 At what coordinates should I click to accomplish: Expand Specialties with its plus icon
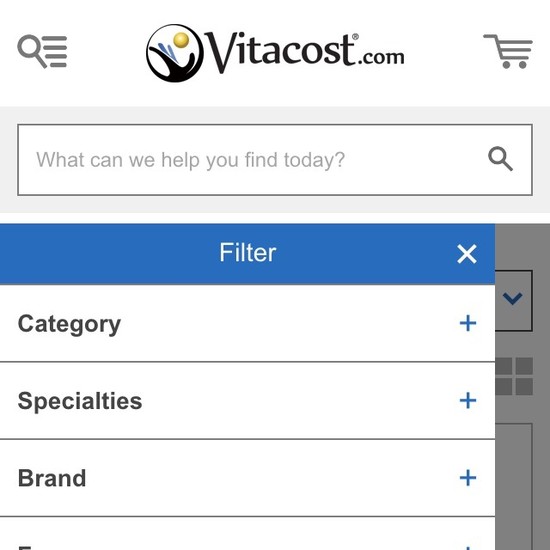click(468, 400)
